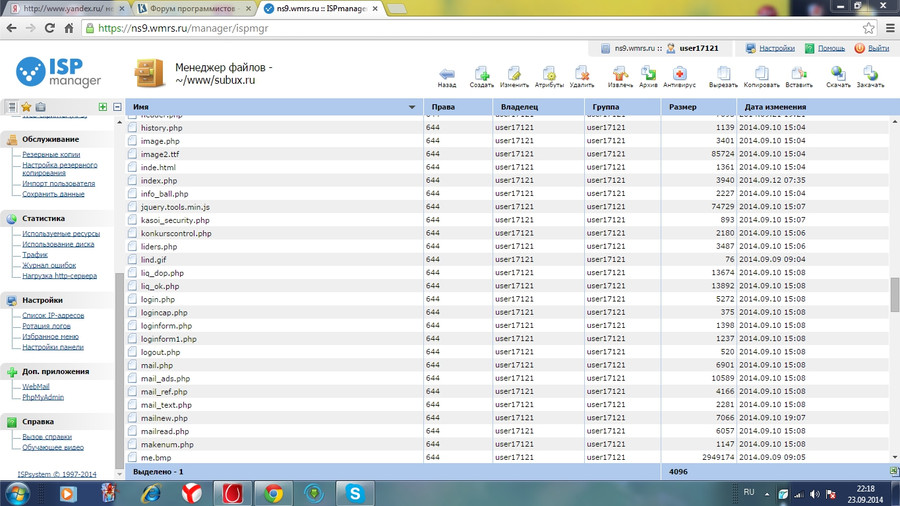The width and height of the screenshot is (900, 506).
Task: Open Google Chrome from the taskbar
Action: point(273,493)
